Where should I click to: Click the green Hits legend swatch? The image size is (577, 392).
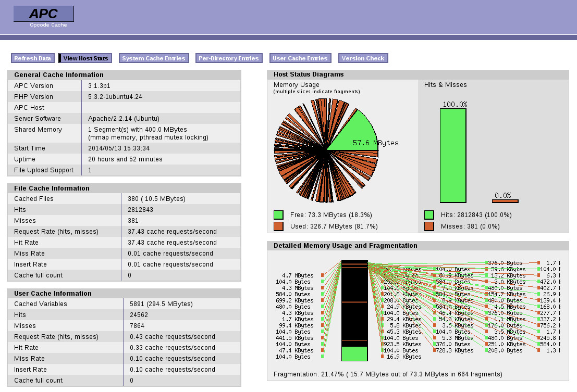(x=429, y=215)
